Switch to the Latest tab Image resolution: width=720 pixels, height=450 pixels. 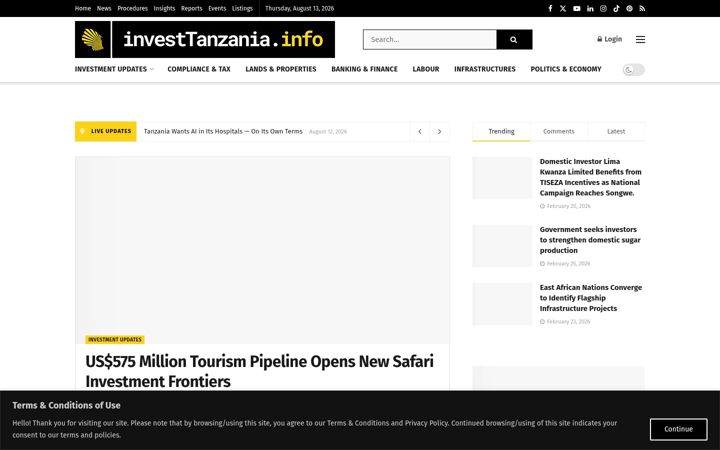click(x=616, y=131)
